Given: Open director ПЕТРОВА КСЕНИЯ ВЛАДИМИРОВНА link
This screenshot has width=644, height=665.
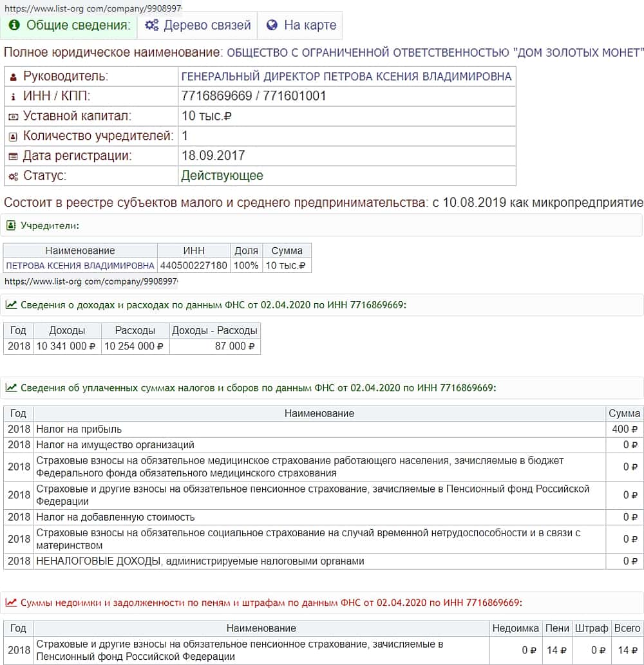Looking at the screenshot, I should (x=346, y=77).
